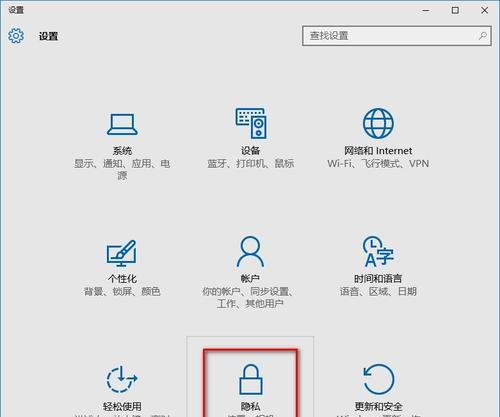Viewport: 500px width, 417px height.
Task: Maximize the Settings window
Action: (455, 10)
